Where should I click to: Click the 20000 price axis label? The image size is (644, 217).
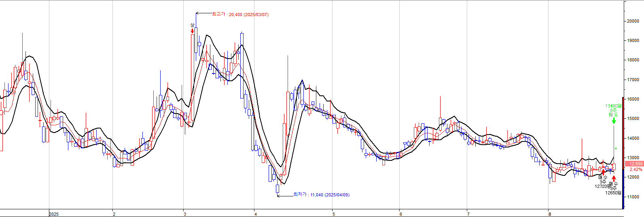(x=633, y=21)
